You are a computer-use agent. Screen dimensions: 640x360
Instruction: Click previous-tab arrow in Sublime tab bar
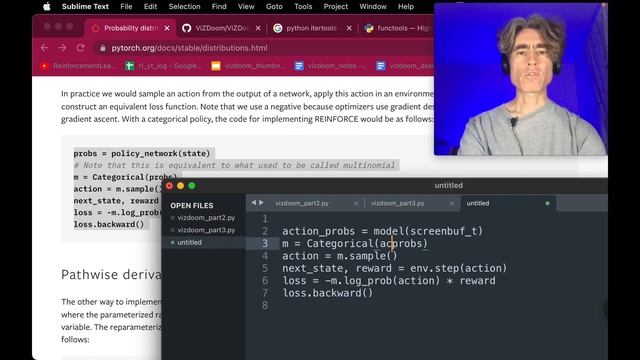253,202
